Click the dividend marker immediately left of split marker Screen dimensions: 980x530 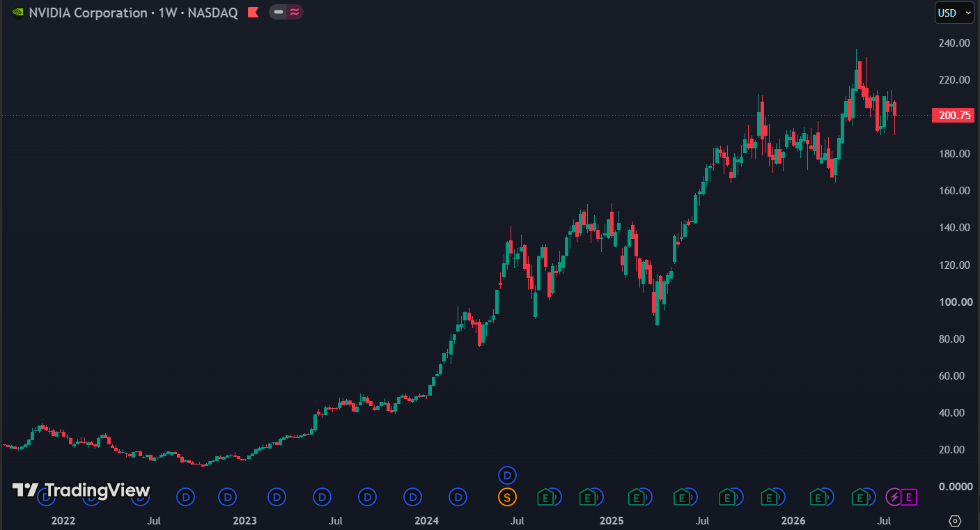[x=458, y=497]
